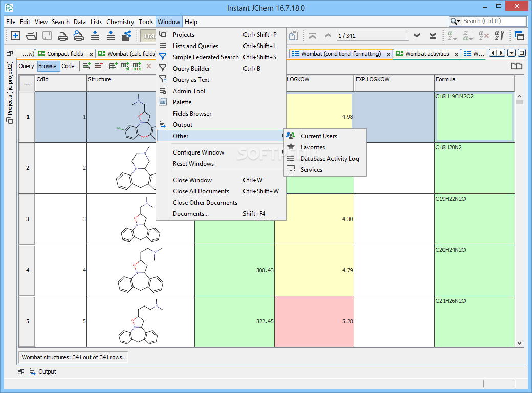Go to previous record arrow

click(328, 36)
